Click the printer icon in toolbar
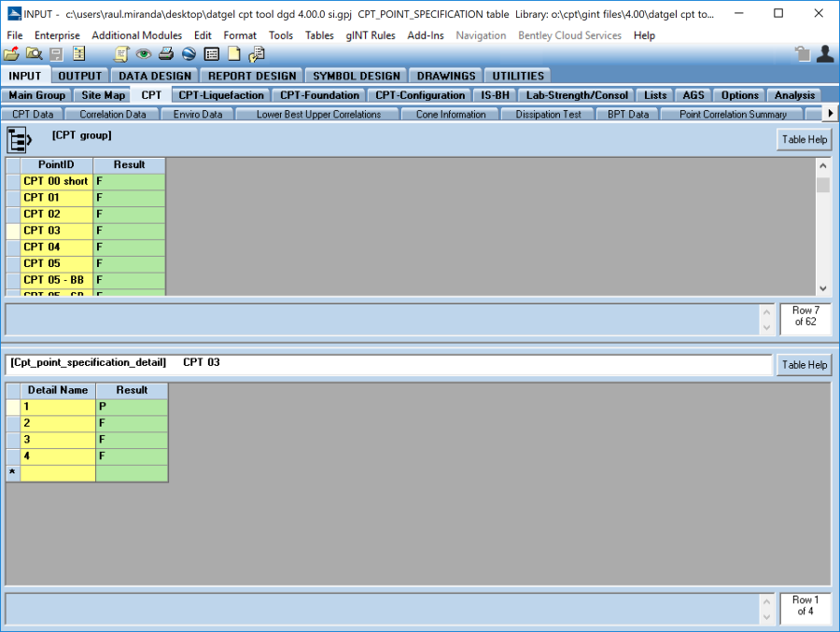 point(166,54)
